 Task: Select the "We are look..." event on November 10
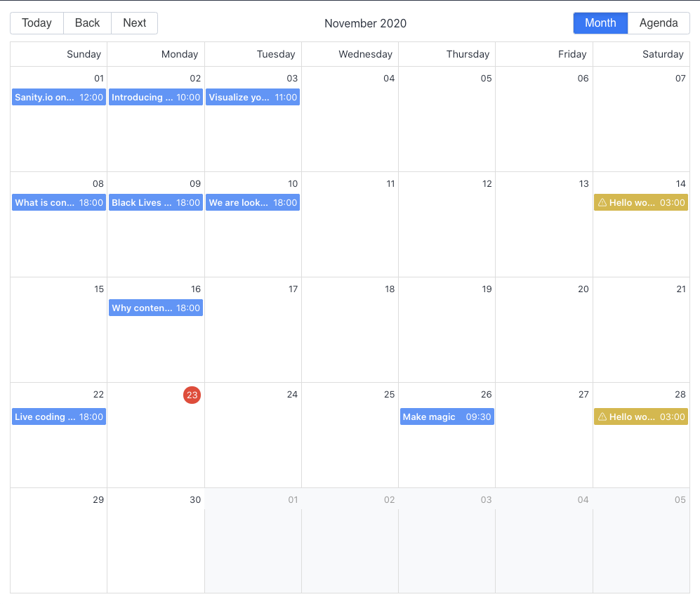[x=252, y=202]
